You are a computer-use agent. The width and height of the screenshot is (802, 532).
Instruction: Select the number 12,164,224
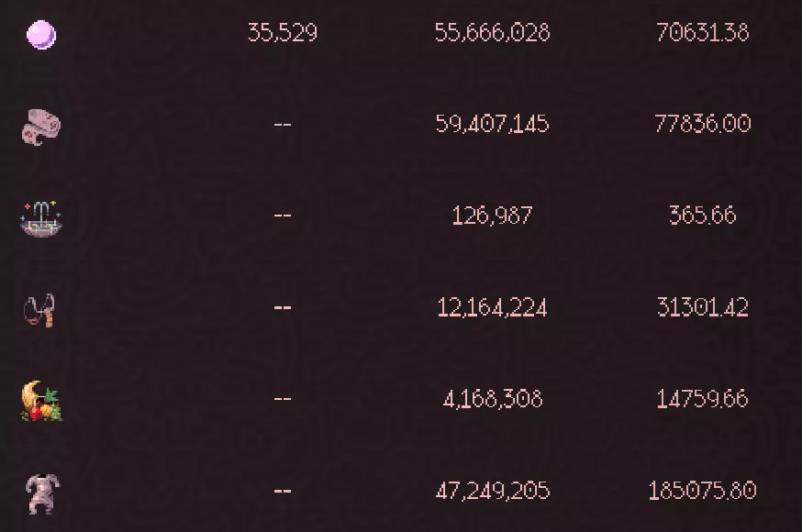click(493, 307)
